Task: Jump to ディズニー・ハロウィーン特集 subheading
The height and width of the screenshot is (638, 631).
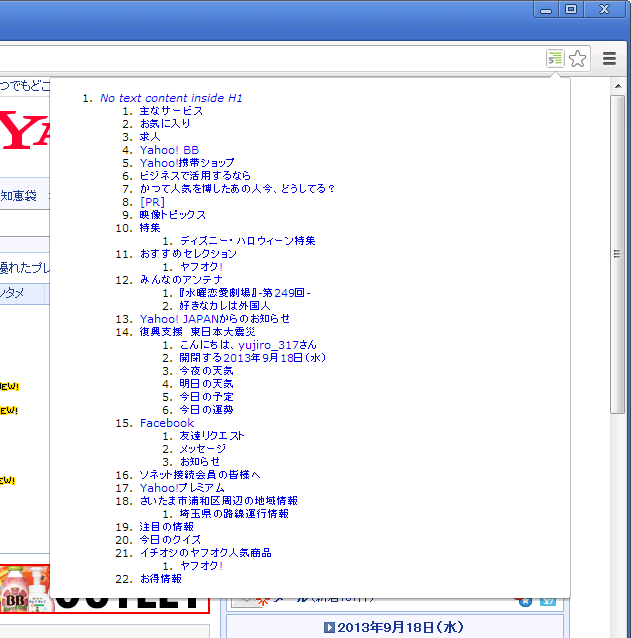Action: point(247,241)
